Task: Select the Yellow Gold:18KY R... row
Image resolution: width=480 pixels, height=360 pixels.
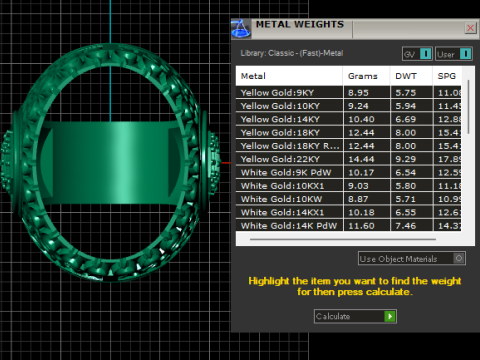Action: point(349,146)
